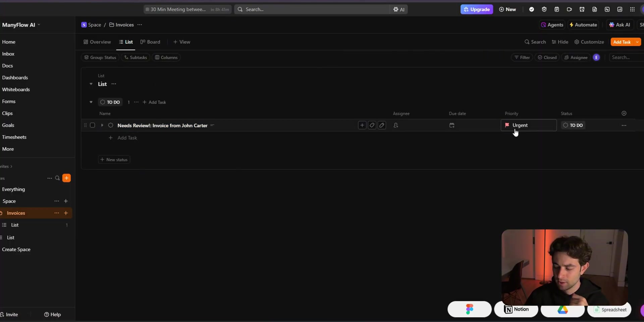644x322 pixels.
Task: Open the checkmark tasks icon in top bar
Action: point(532,9)
